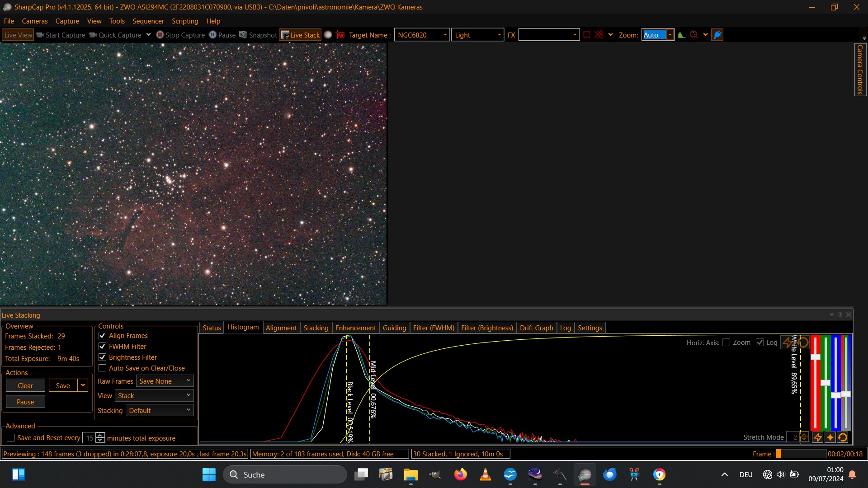868x488 pixels.
Task: Enable Auto Save on Clear/Close
Action: (103, 368)
